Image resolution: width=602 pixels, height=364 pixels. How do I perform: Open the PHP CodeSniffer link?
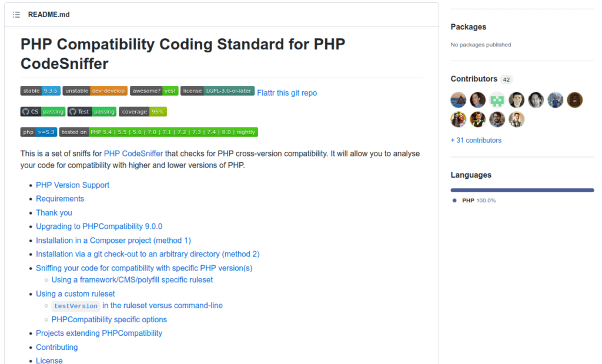point(133,153)
